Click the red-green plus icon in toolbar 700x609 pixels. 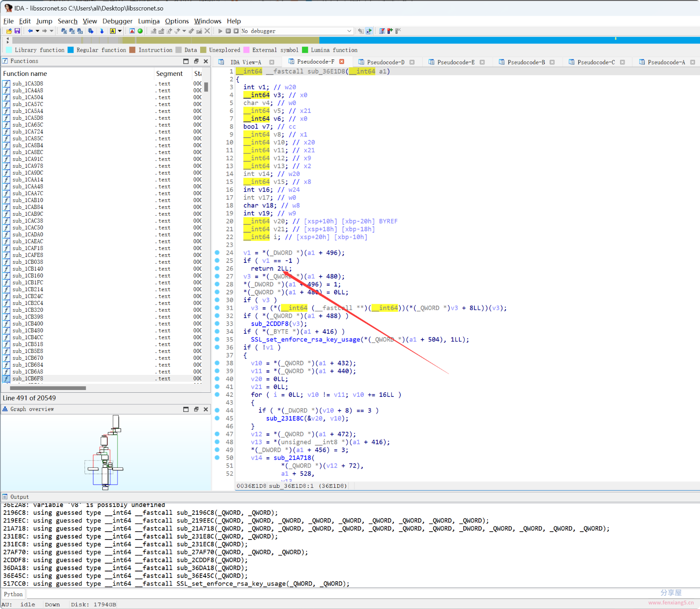[x=390, y=31]
